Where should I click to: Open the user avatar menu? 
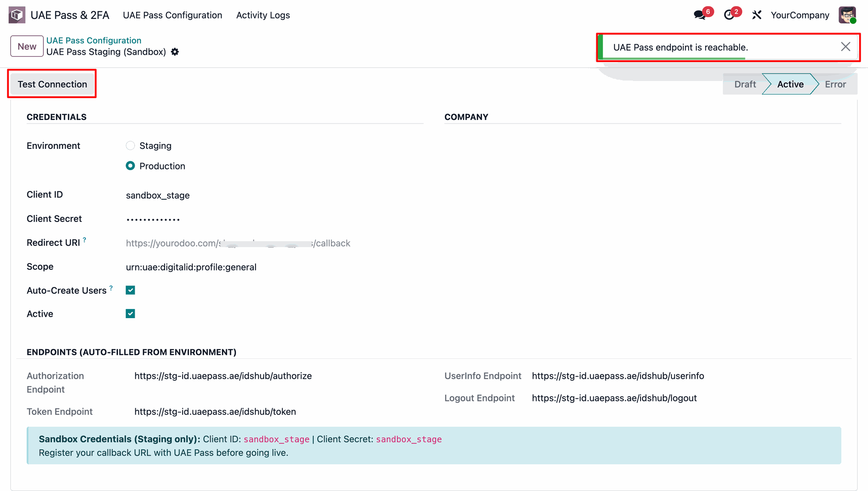click(847, 15)
